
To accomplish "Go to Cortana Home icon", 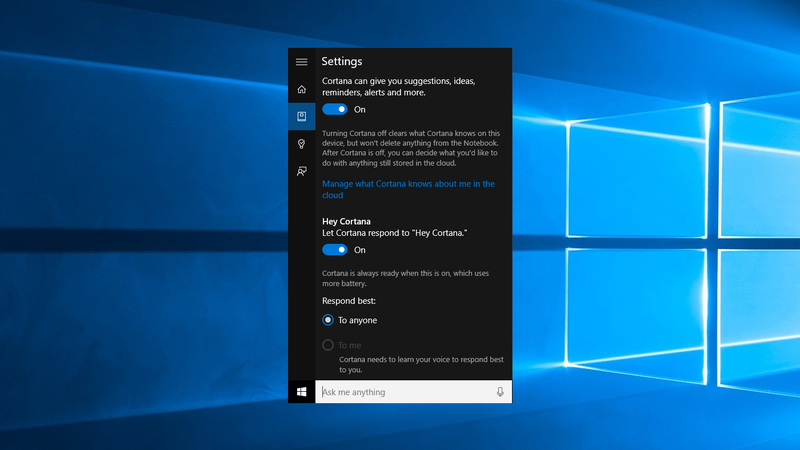I will click(302, 89).
